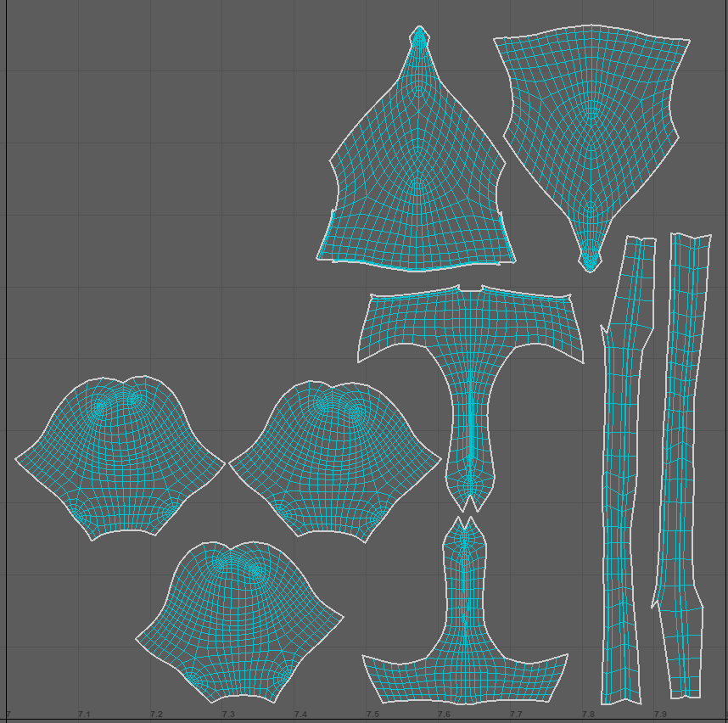Click the 7.6 grid axis label
728x723 pixels.
[x=445, y=714]
